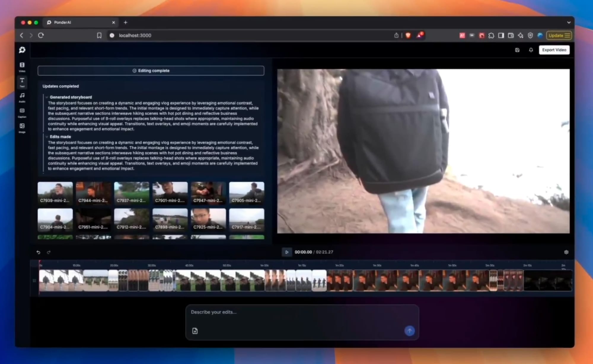Select the Text tool in sidebar
This screenshot has height=364, width=593.
click(x=22, y=82)
